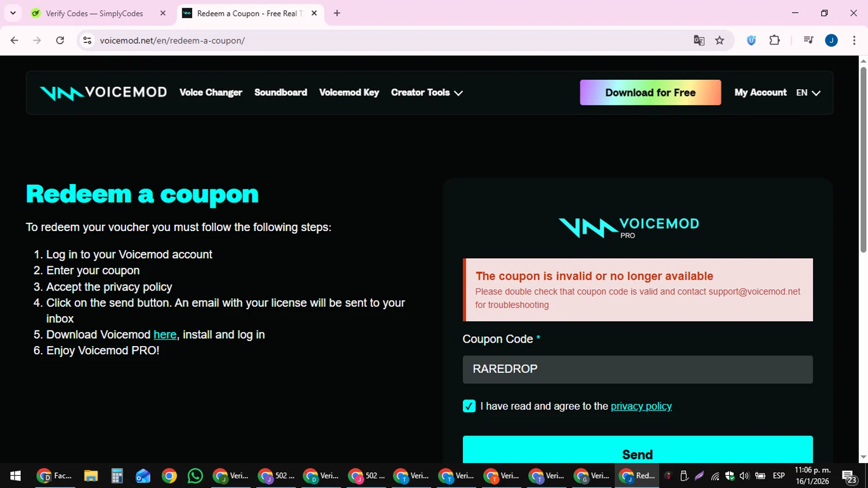This screenshot has height=488, width=868.
Task: Open the Wi-Fi network tray icon
Action: tap(715, 476)
